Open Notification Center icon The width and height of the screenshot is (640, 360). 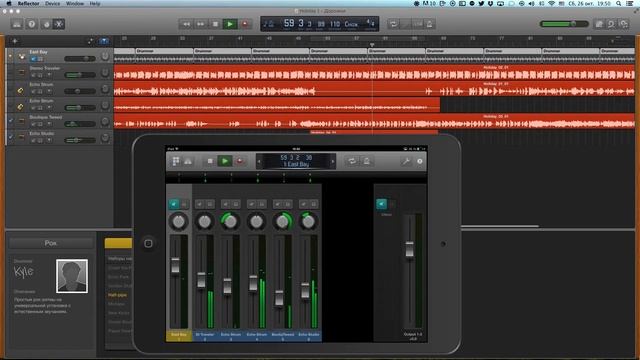[630, 3]
